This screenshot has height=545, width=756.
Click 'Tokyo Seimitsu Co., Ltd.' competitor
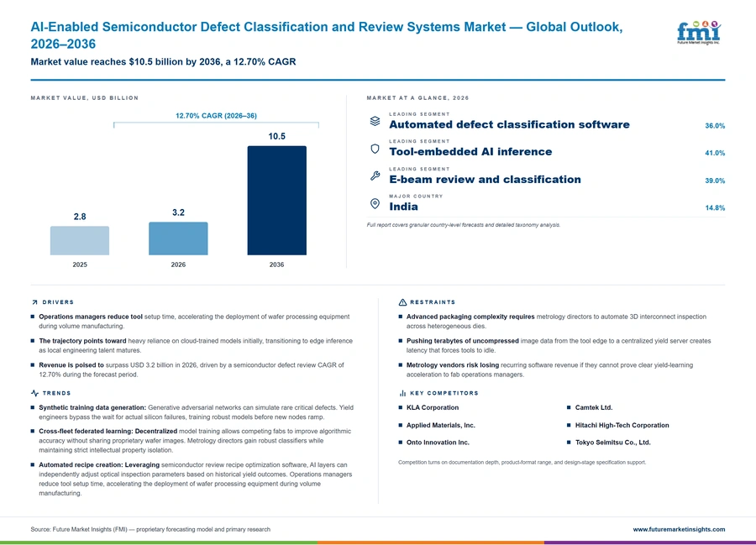click(613, 443)
